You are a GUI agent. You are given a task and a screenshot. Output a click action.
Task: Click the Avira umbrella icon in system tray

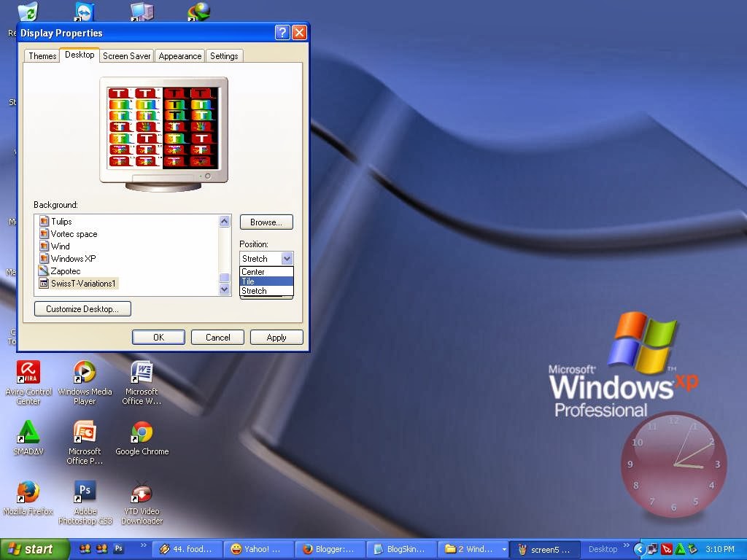pos(667,549)
